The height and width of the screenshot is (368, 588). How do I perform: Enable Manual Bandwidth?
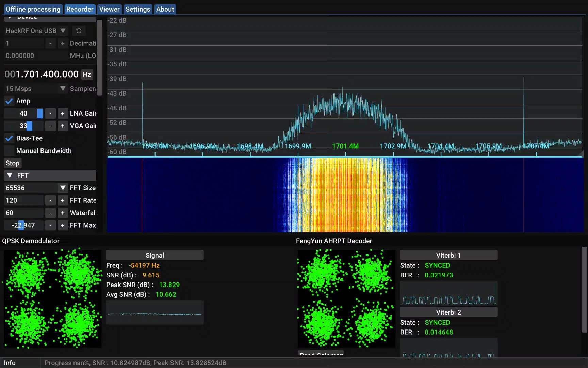pyautogui.click(x=9, y=150)
